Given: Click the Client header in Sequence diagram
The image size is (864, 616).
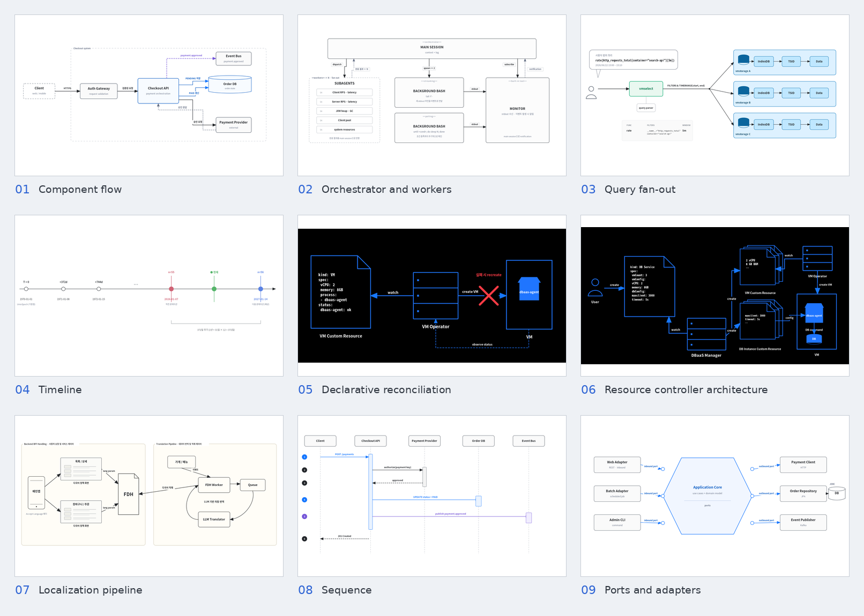Looking at the screenshot, I should click(x=320, y=441).
